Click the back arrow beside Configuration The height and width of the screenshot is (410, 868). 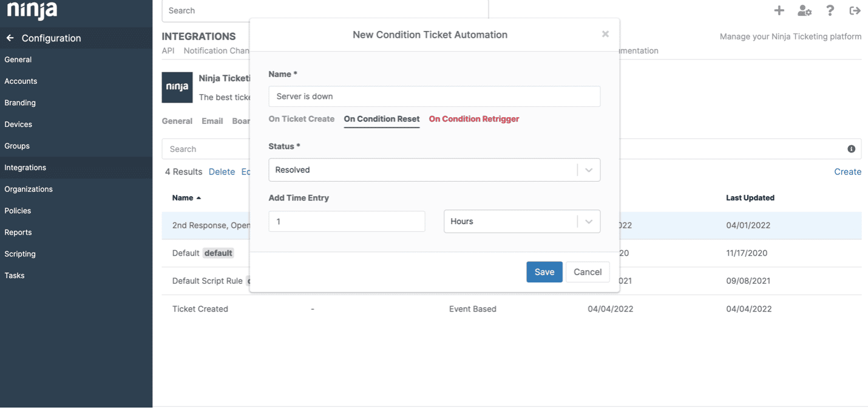(10, 38)
